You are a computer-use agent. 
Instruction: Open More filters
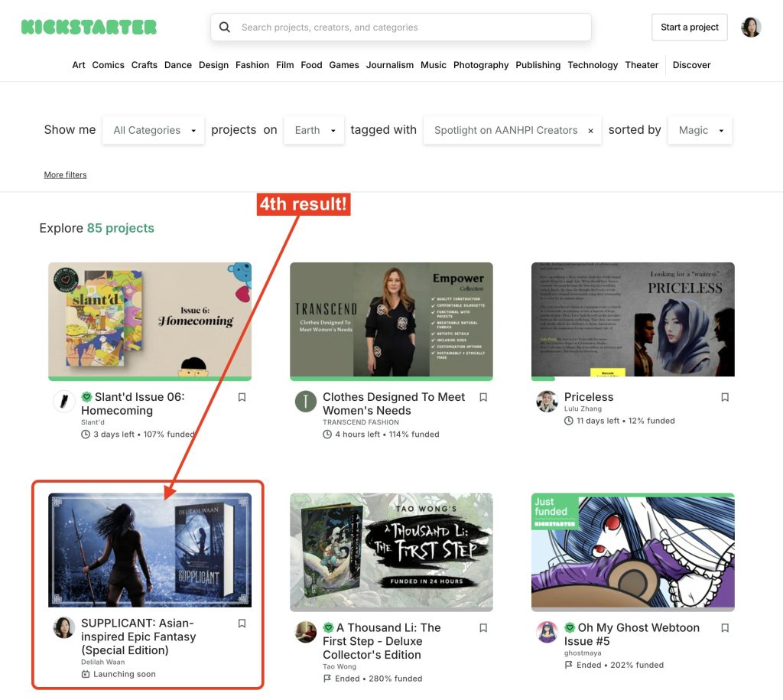(x=65, y=174)
